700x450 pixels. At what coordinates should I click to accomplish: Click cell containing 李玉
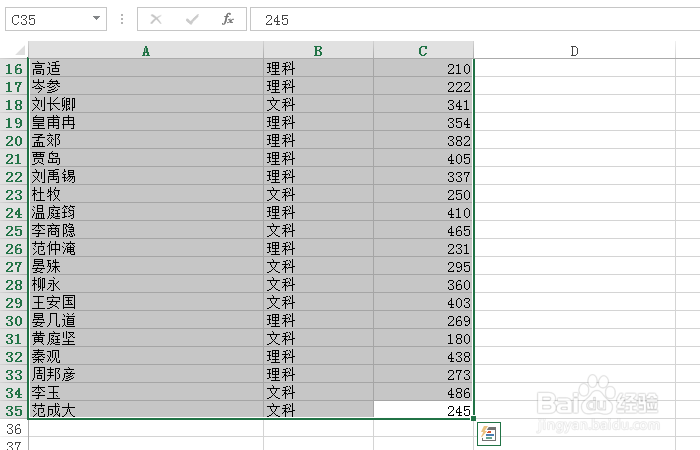coord(146,392)
